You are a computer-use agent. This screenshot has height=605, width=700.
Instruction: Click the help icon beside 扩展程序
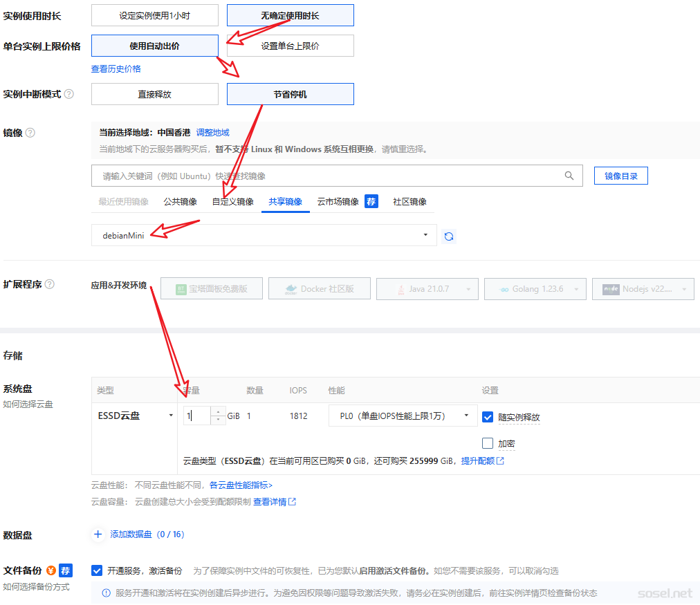point(50,284)
